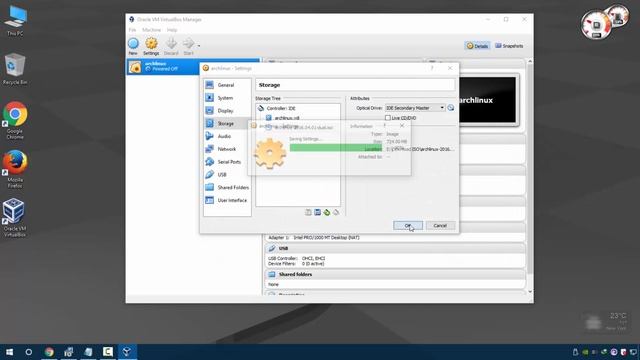Image resolution: width=640 pixels, height=360 pixels.
Task: Open the Help menu in VirtualBox Manager
Action: pos(172,30)
